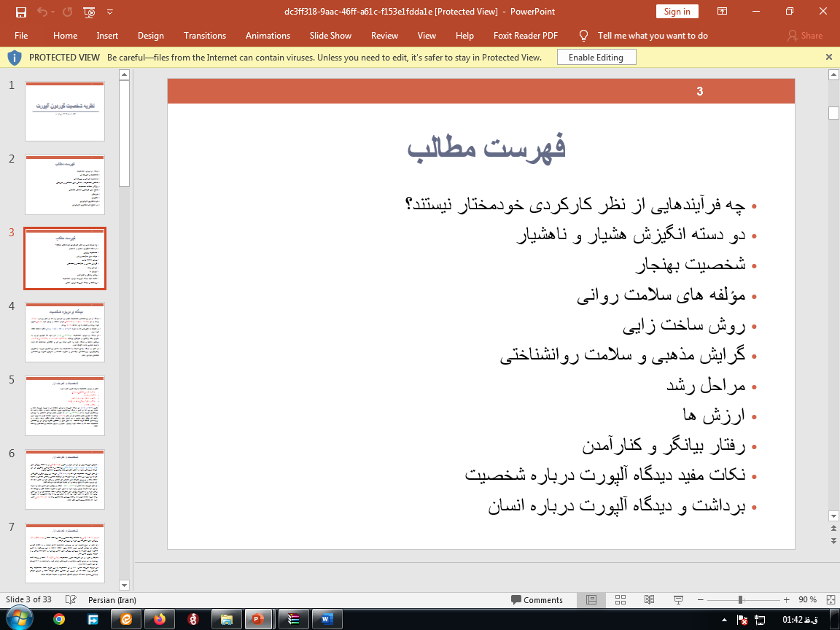
Task: Open Word from the taskbar
Action: pyautogui.click(x=326, y=619)
